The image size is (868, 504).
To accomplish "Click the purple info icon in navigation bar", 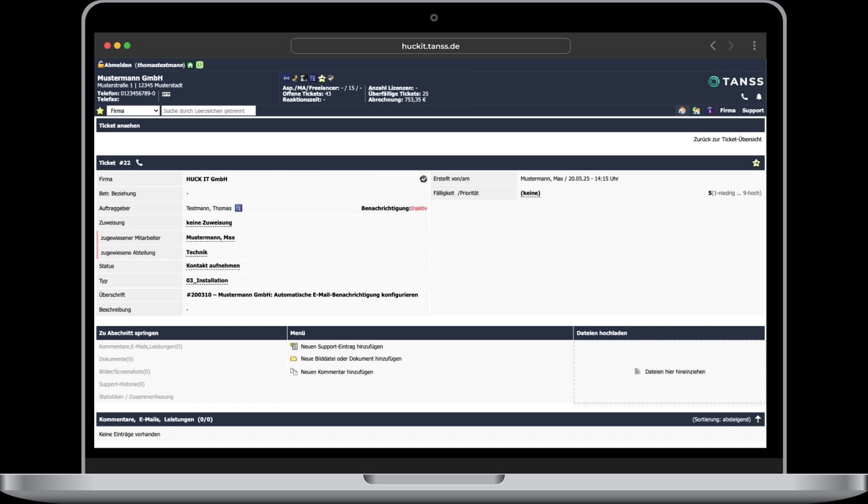I will point(710,110).
